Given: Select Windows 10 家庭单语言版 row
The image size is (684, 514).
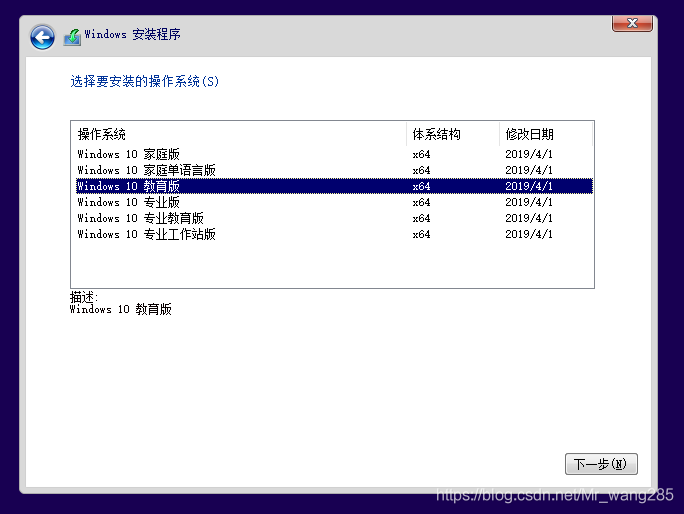Looking at the screenshot, I should click(x=334, y=170).
